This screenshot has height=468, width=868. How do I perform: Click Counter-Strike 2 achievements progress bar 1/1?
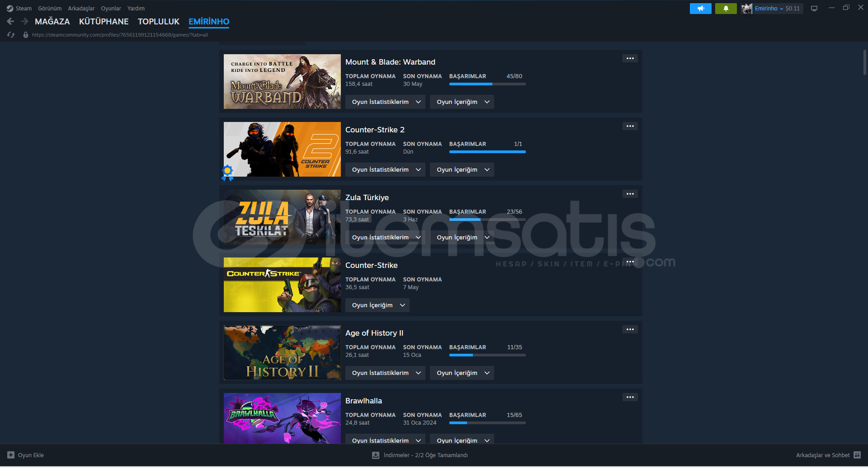[487, 152]
